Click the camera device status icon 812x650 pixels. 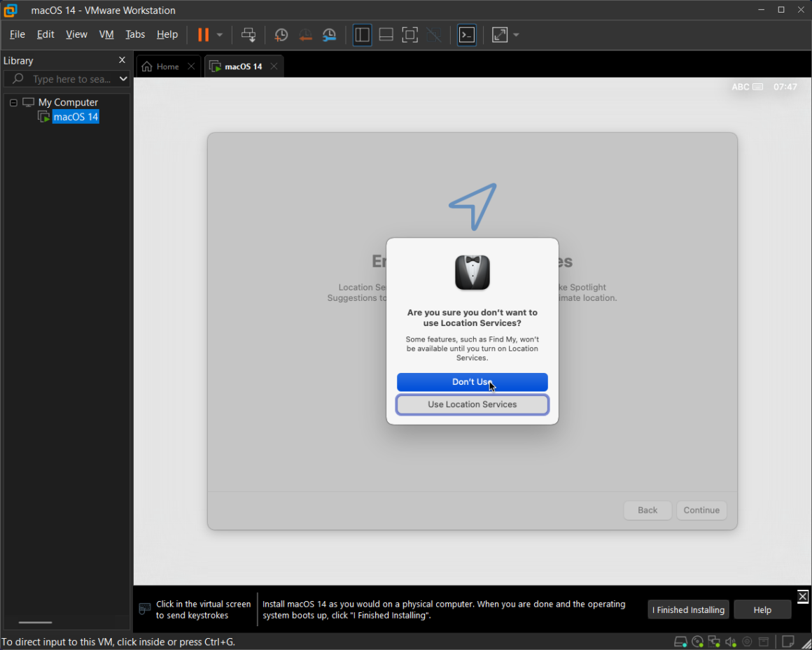tap(748, 642)
